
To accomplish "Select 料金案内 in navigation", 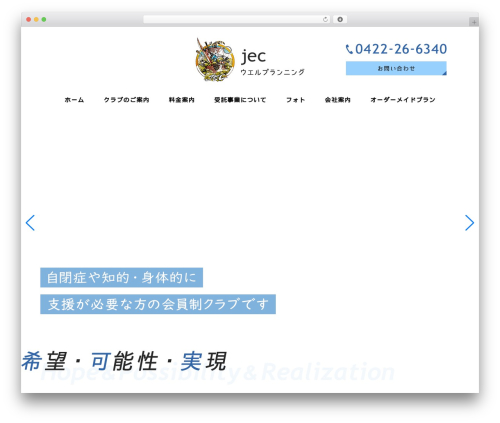I will click(x=182, y=100).
